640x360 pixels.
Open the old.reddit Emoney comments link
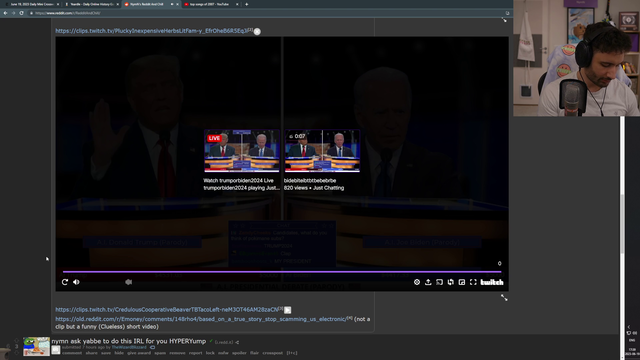coord(200,319)
